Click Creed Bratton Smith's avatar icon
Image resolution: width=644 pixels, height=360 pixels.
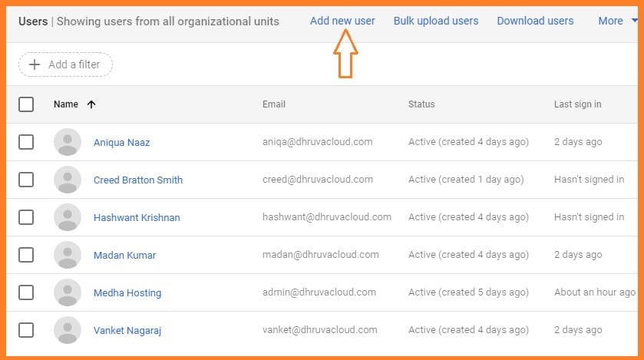tap(68, 180)
